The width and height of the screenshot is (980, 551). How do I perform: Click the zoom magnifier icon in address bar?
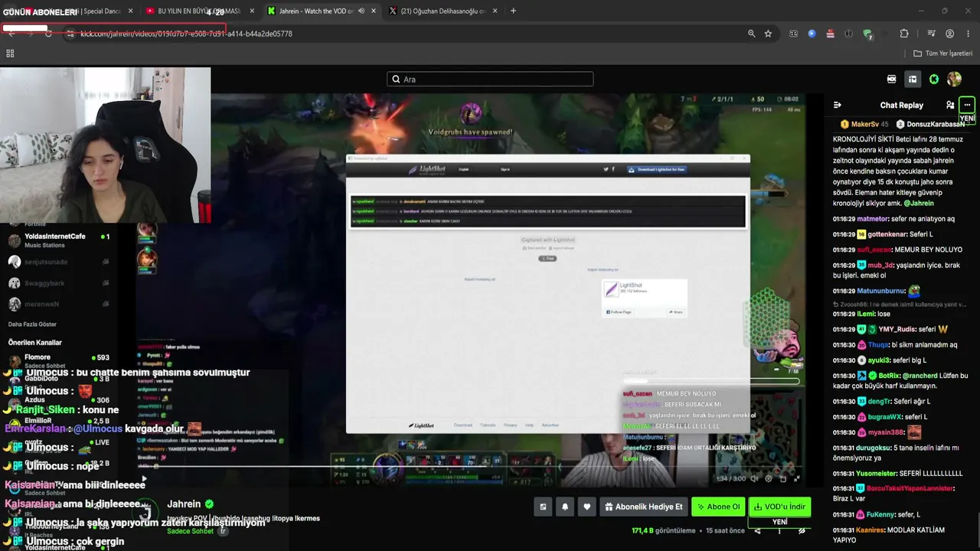751,34
